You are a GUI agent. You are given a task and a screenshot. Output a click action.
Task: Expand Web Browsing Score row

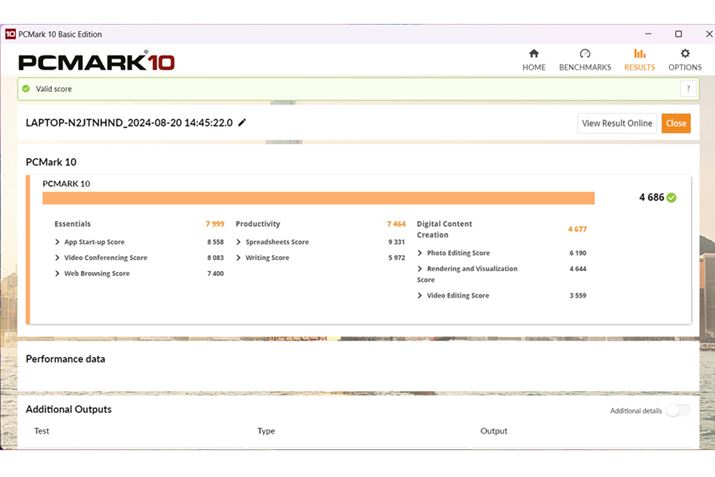coord(57,273)
